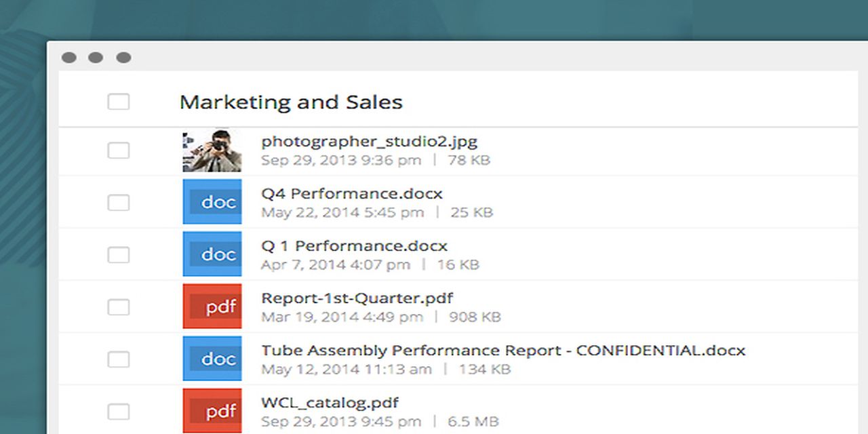
Task: Select the photographer_studio2.jpg checkbox
Action: point(119,151)
